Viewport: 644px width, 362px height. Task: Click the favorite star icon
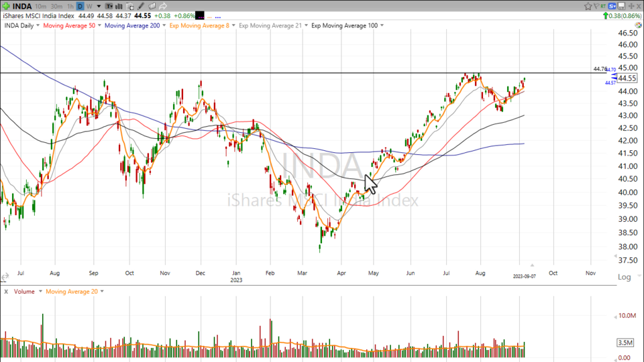[588, 6]
